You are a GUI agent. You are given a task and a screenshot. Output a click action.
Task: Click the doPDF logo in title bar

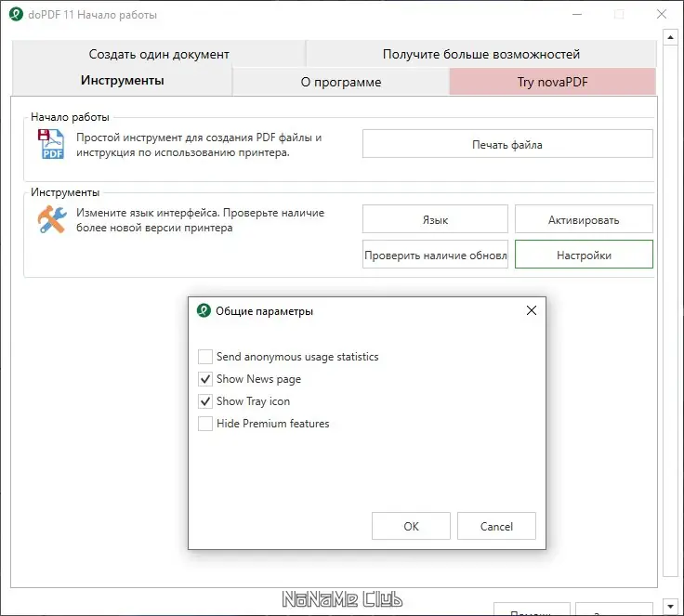click(x=16, y=14)
